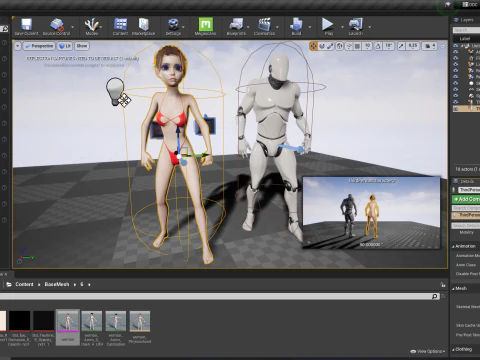
Task: Click the Play button in toolbar
Action: (328, 27)
